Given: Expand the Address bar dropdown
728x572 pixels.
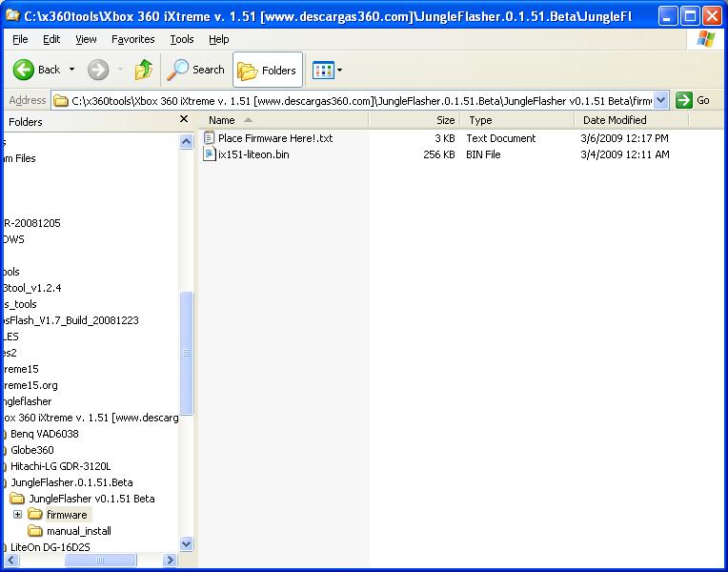Looking at the screenshot, I should click(x=660, y=100).
